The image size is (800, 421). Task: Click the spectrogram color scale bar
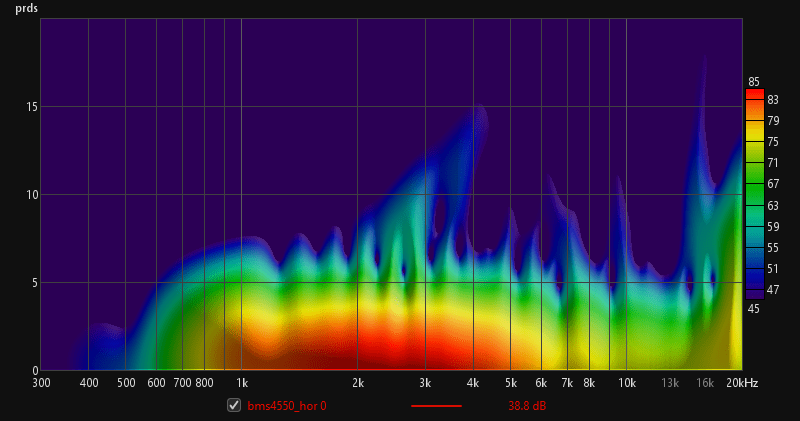tap(755, 194)
